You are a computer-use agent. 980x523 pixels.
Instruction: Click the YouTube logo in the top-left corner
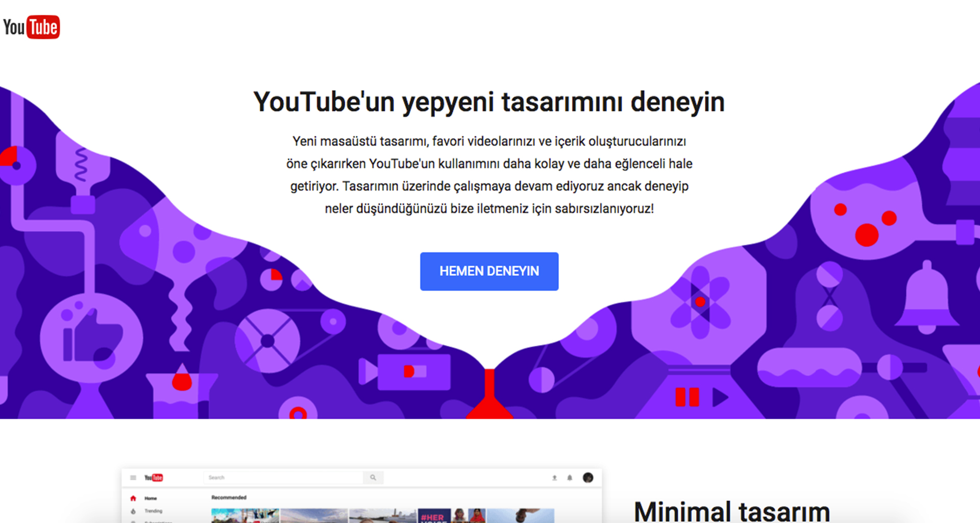tap(32, 27)
